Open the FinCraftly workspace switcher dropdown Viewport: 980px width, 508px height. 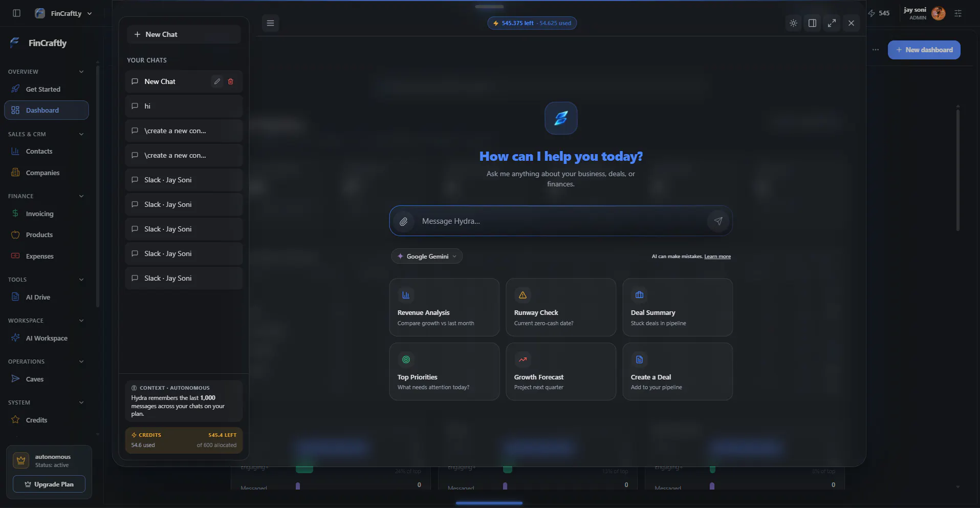click(x=63, y=13)
